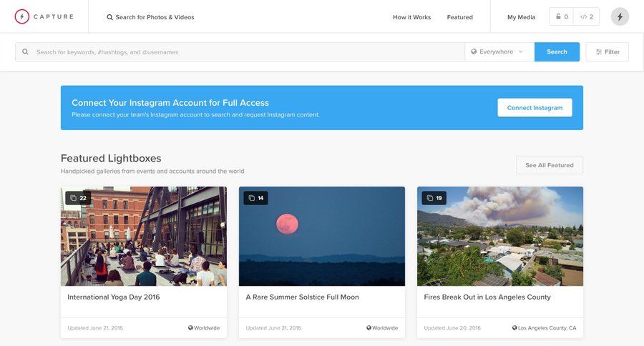Open the lightning bolt profile avatar
Screen dimensions: 644x346
620,16
